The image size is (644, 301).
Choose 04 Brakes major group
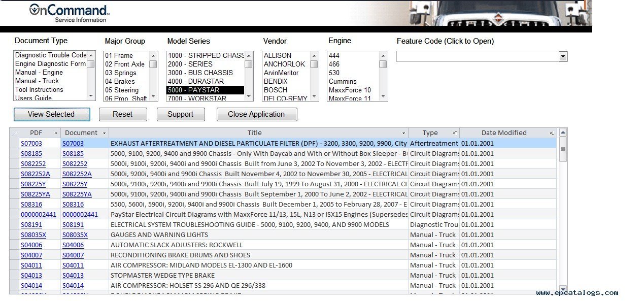pyautogui.click(x=120, y=81)
